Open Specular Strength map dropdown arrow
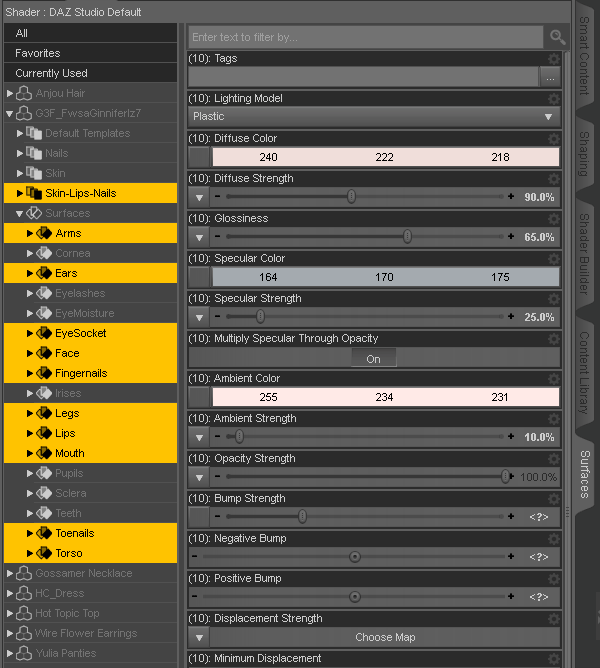 click(199, 317)
